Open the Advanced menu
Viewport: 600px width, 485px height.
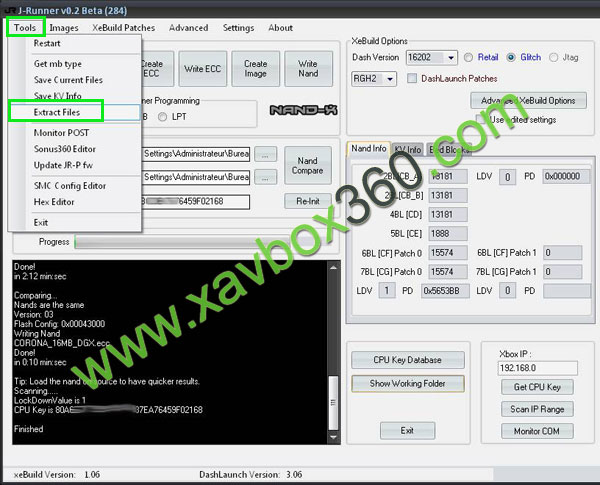click(189, 28)
